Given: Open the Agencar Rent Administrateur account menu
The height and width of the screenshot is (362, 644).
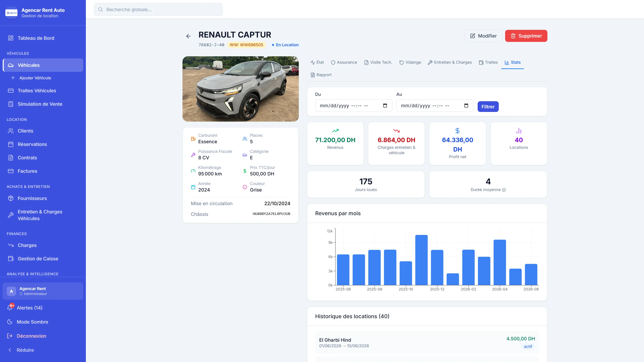Looking at the screenshot, I should click(43, 291).
